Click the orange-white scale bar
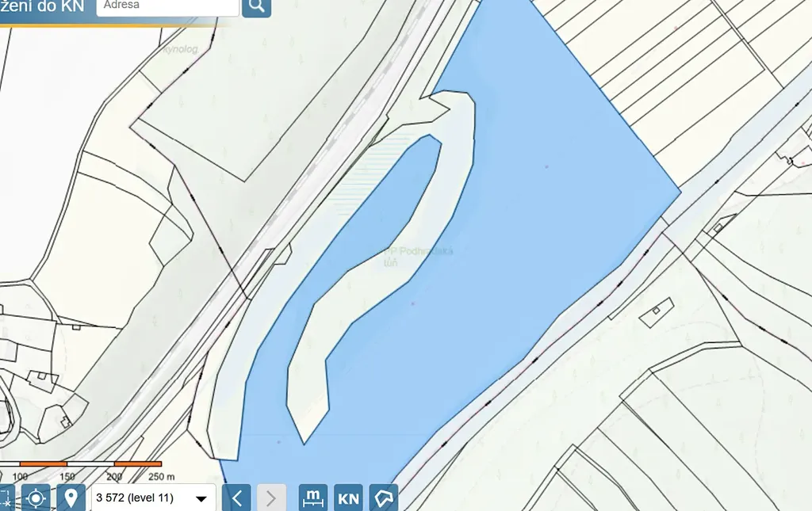Viewport: 812px width, 511px height. coord(81,464)
